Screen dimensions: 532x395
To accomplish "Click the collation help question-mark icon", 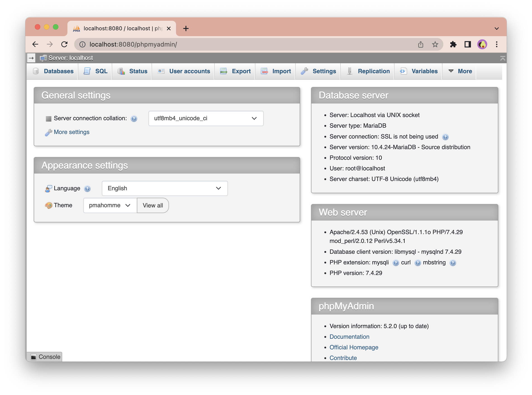I will click(x=134, y=119).
